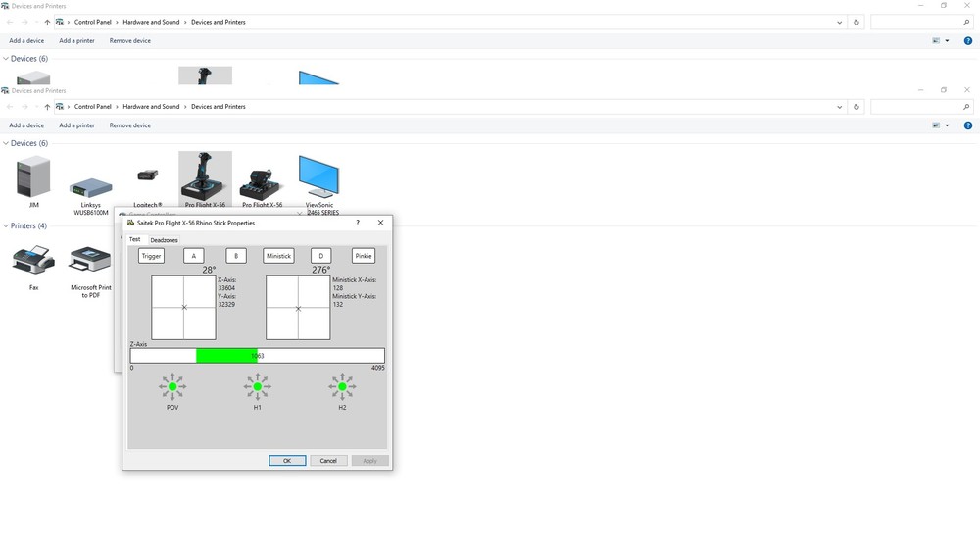Click the Pinkie button indicator
Screen dimensions: 980x551
point(364,256)
